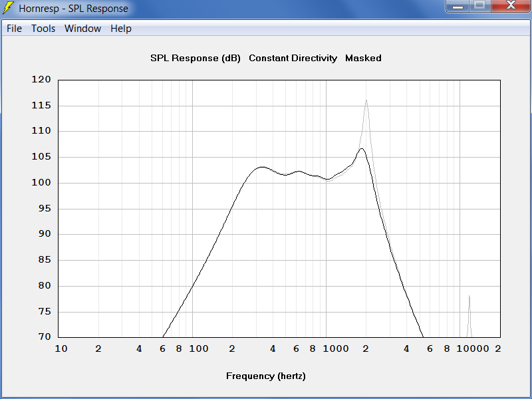Click the 10000 Hz frequency axis label
This screenshot has width=532, height=399.
click(x=473, y=348)
